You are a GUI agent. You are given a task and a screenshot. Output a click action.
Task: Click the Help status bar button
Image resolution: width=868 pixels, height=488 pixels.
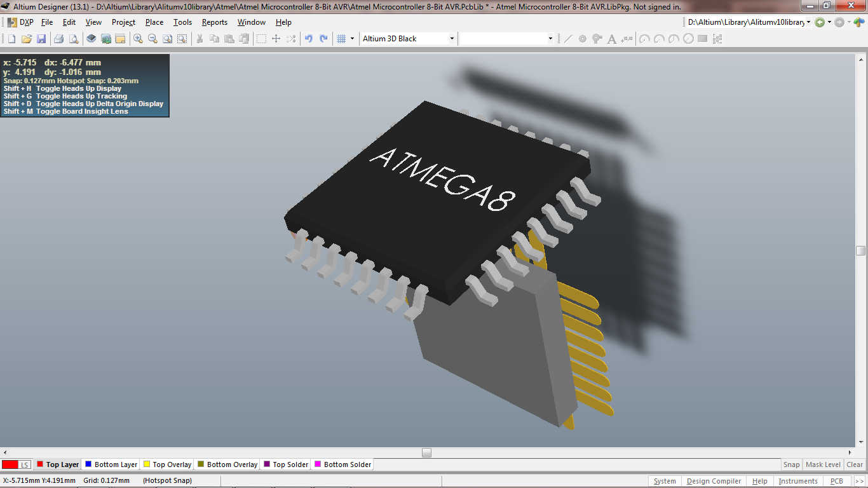pyautogui.click(x=759, y=481)
